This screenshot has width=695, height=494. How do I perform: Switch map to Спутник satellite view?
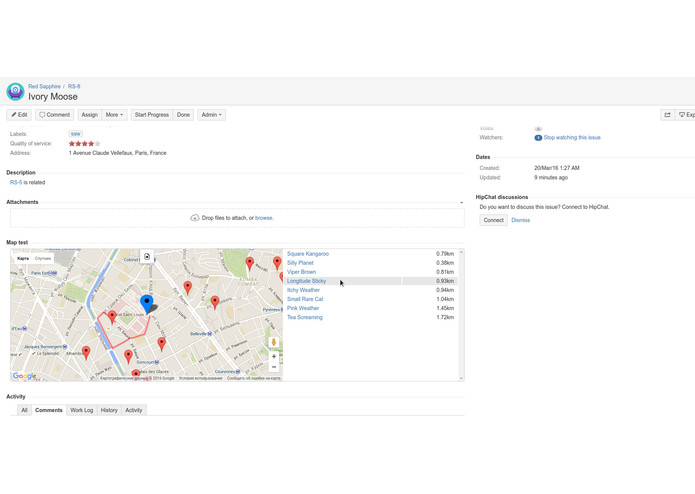tap(43, 258)
